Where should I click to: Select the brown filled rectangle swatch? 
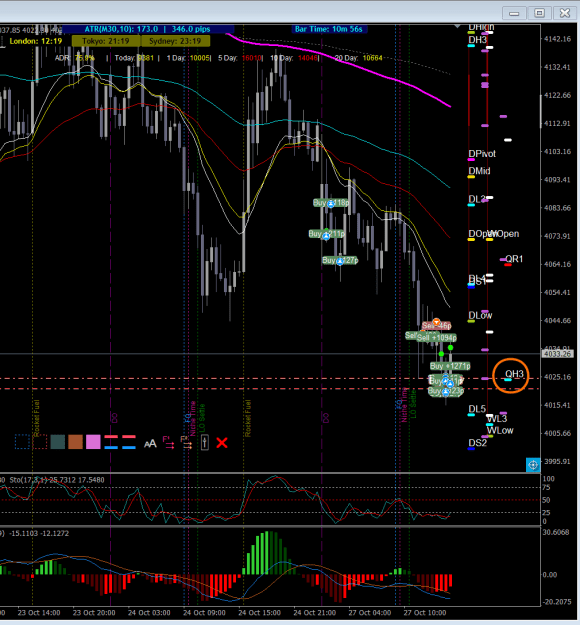click(75, 442)
